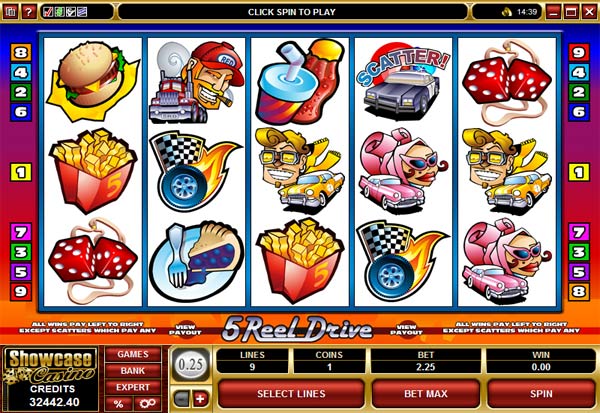Click left VIEW PAYOUT red circle
This screenshot has width=600, height=413.
pyautogui.click(x=185, y=330)
